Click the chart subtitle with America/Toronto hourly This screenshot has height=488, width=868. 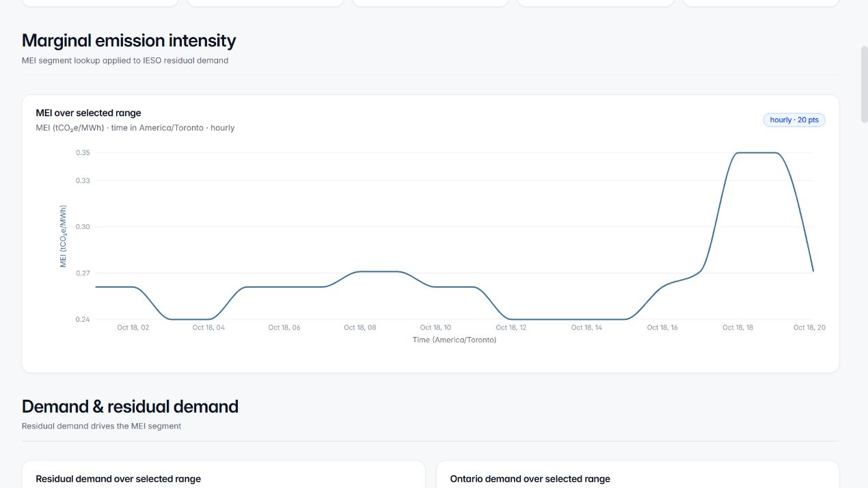[135, 128]
